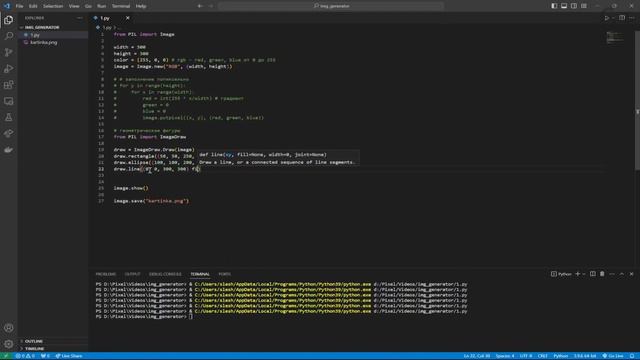Switch to the Problems panel tab
The image size is (640, 360).
106,274
